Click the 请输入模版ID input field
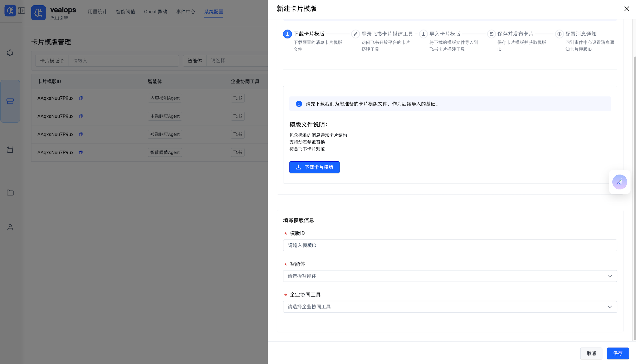 point(450,245)
